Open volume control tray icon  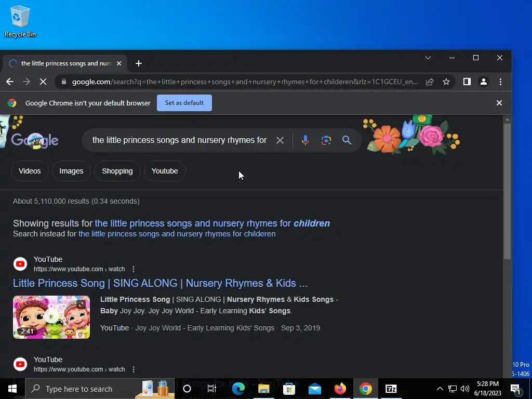pyautogui.click(x=465, y=389)
